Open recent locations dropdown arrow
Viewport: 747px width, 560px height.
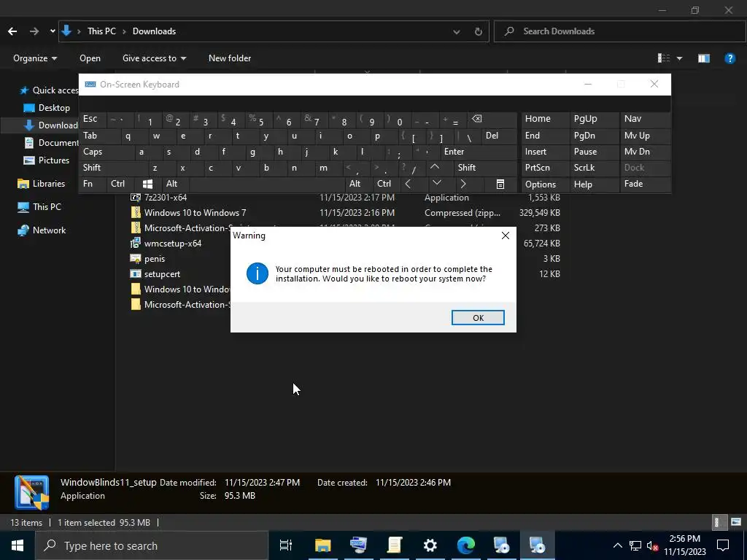coord(53,31)
